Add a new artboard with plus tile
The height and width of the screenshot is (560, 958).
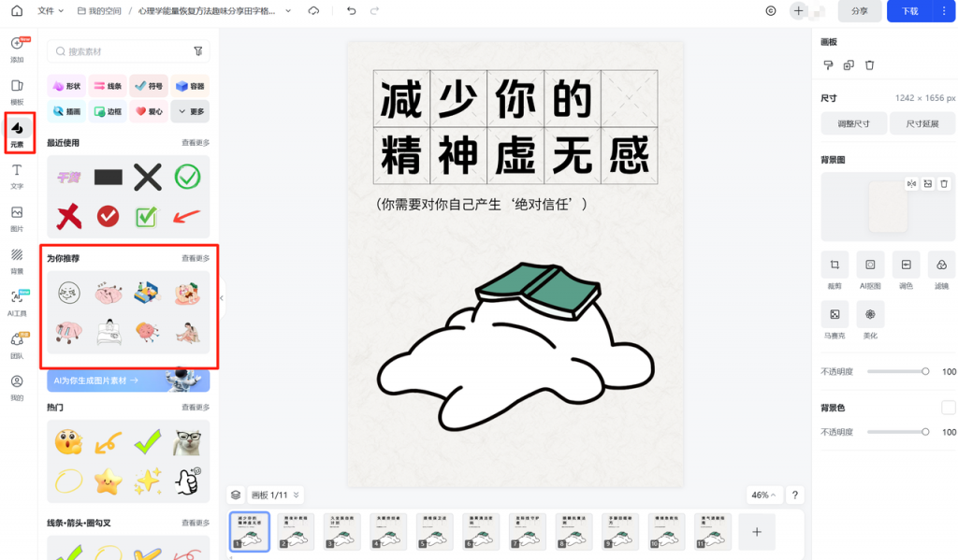(x=756, y=532)
